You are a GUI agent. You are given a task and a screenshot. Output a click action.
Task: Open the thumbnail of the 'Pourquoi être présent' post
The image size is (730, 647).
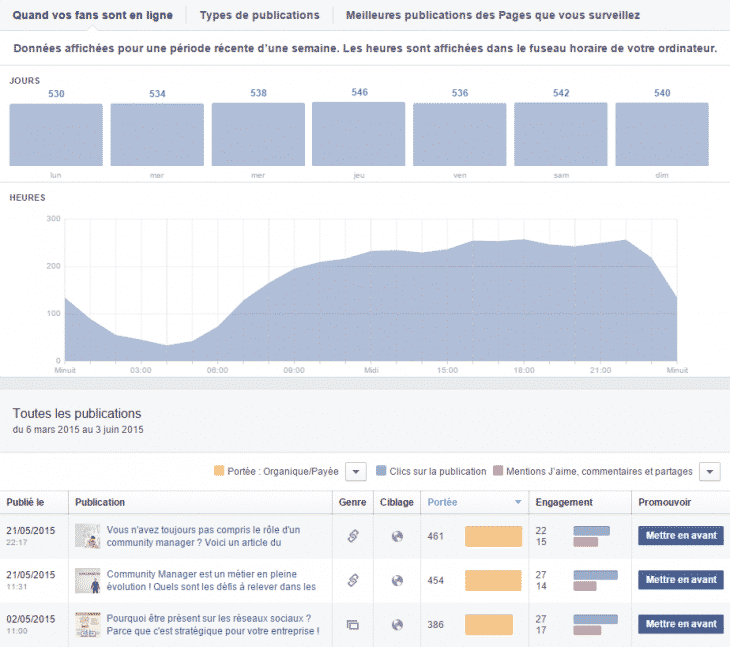88,625
